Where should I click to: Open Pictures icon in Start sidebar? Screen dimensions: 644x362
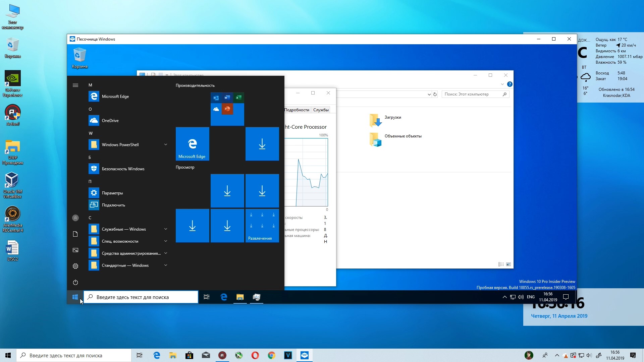pyautogui.click(x=75, y=250)
